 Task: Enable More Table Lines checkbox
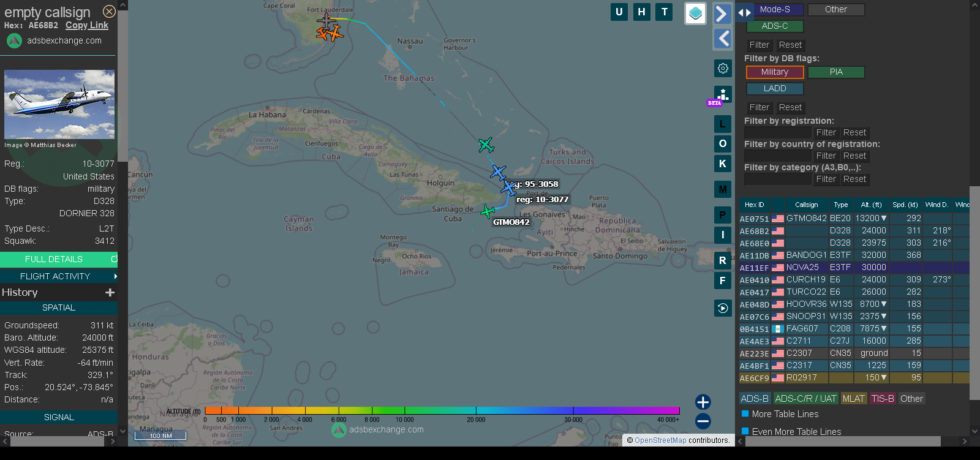(x=745, y=414)
